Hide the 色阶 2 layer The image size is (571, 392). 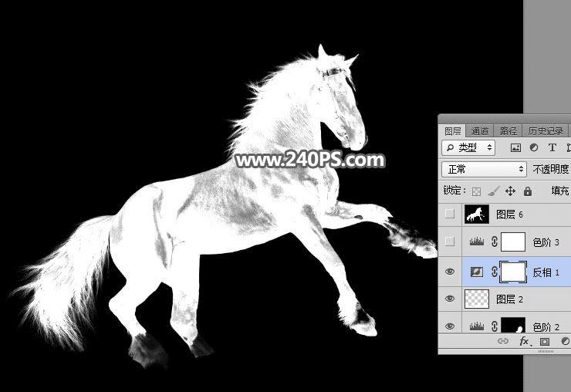pyautogui.click(x=450, y=326)
